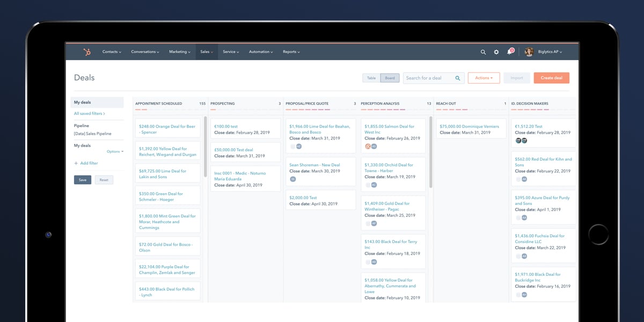Click magnifier in deal search box
Screen dimensions: 644x322
pos(458,78)
